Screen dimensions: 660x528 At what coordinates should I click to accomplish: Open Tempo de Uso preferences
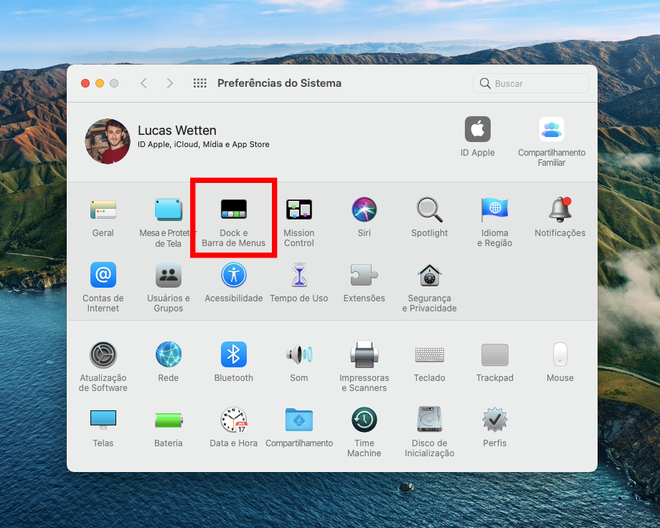[299, 275]
